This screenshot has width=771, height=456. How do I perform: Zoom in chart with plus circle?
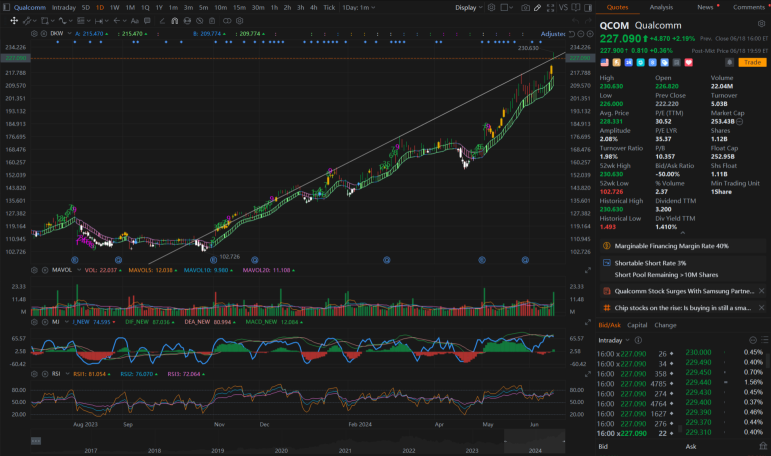[590, 34]
